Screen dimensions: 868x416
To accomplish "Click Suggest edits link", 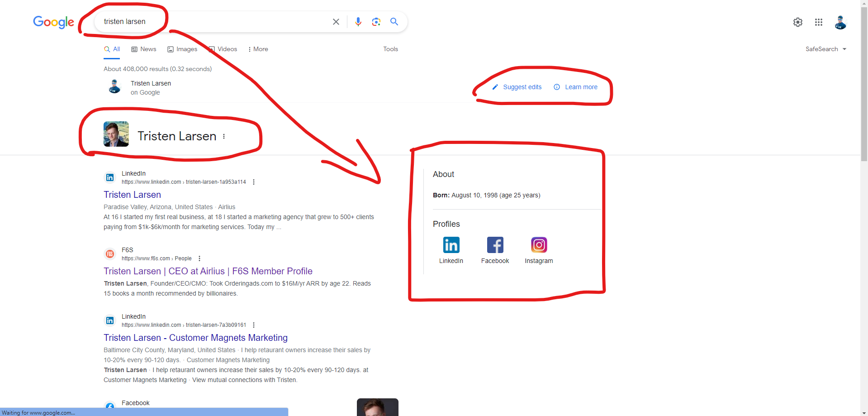I will tap(522, 87).
